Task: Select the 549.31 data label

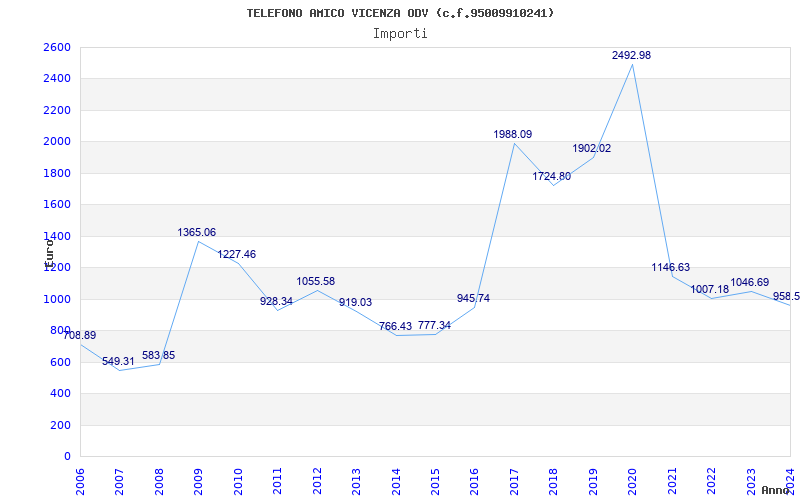Action: (118, 361)
